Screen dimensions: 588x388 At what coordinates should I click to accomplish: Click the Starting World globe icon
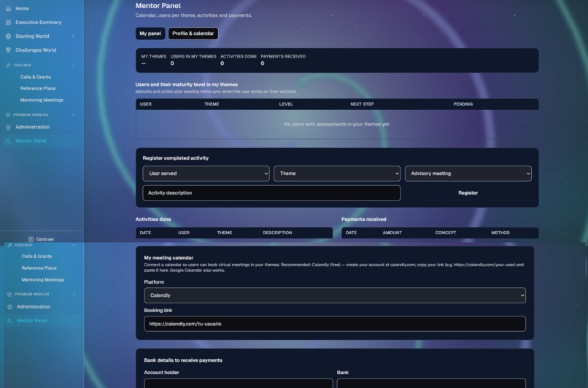pyautogui.click(x=8, y=36)
